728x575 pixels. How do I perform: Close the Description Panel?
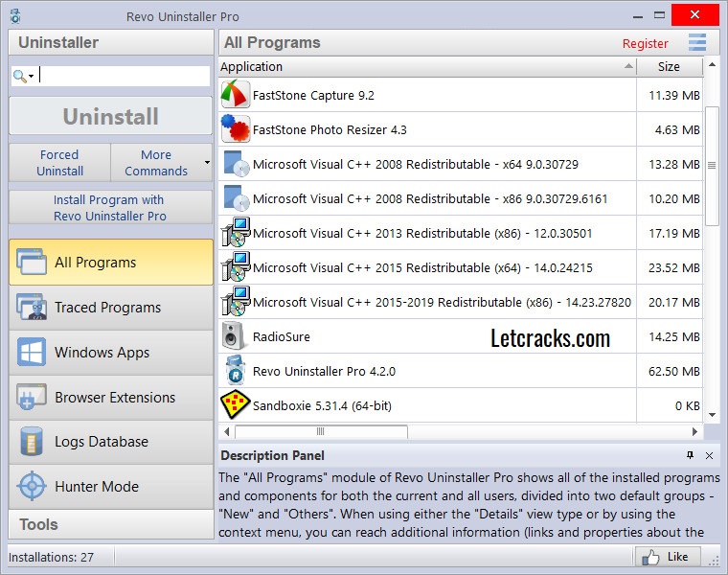pos(710,455)
